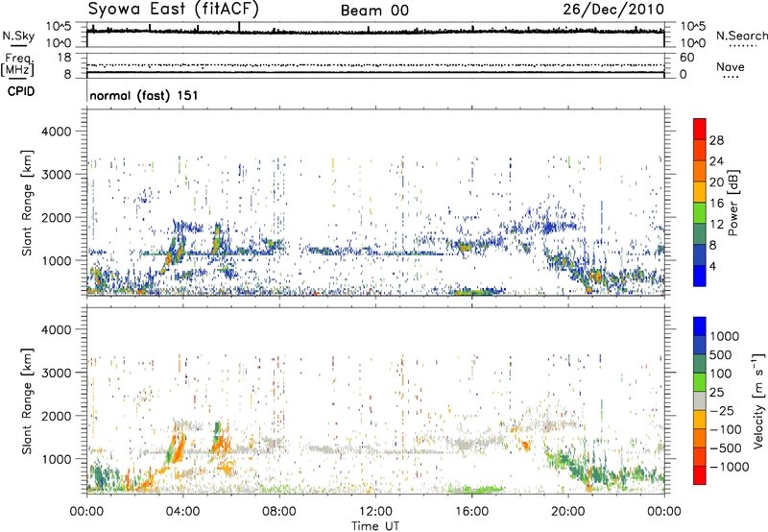Viewport: 768px width, 532px height.
Task: Pick the light green 25–100 Velocity colorbar segment
Action: (x=700, y=382)
